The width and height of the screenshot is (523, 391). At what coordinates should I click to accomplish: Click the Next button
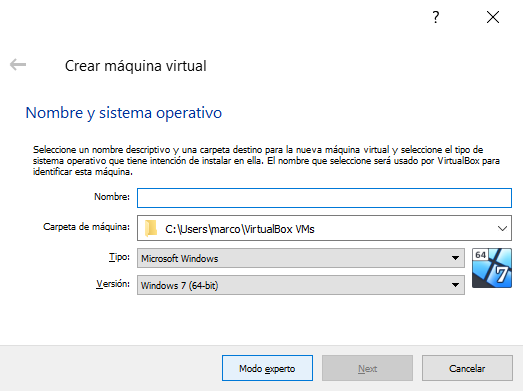pyautogui.click(x=368, y=368)
